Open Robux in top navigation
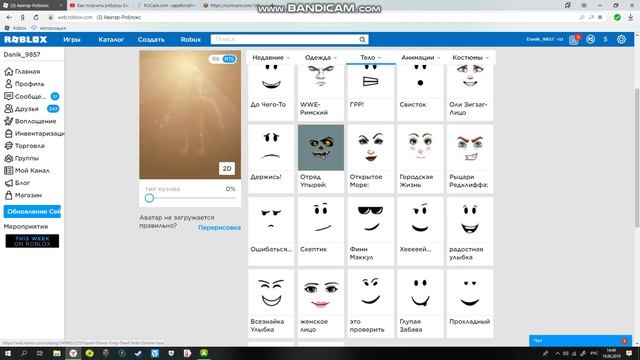Image resolution: width=640 pixels, height=360 pixels. (x=191, y=40)
